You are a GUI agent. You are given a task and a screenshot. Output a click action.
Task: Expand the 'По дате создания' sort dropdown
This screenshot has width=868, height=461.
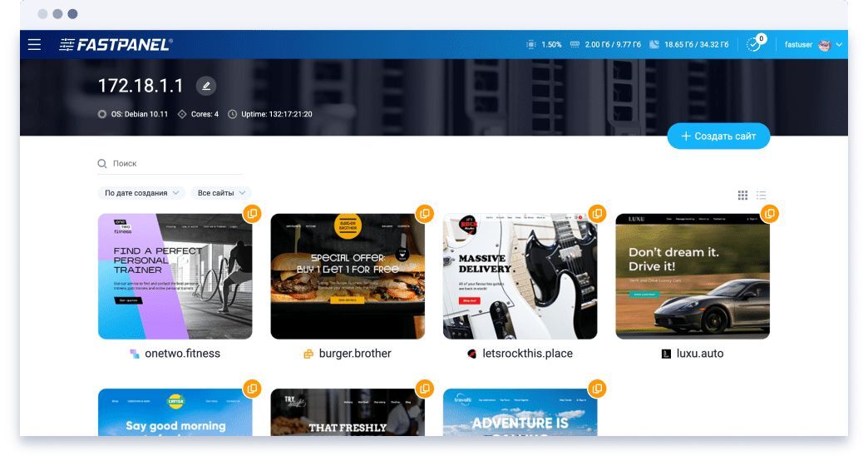click(141, 193)
